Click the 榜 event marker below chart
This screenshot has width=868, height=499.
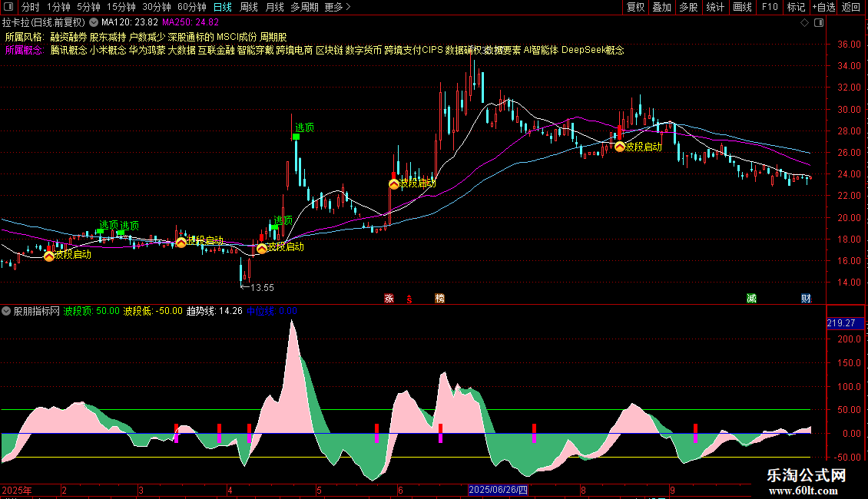pyautogui.click(x=439, y=298)
